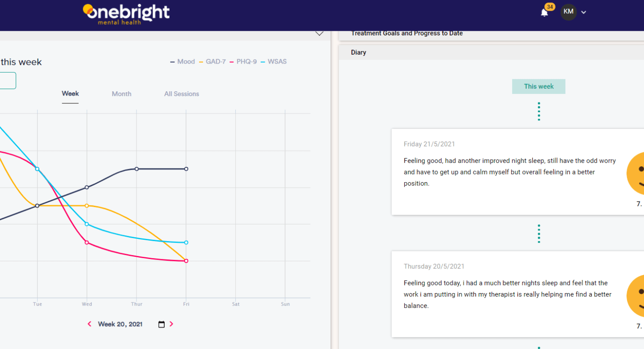Click the Onebright mental health logo

(126, 14)
